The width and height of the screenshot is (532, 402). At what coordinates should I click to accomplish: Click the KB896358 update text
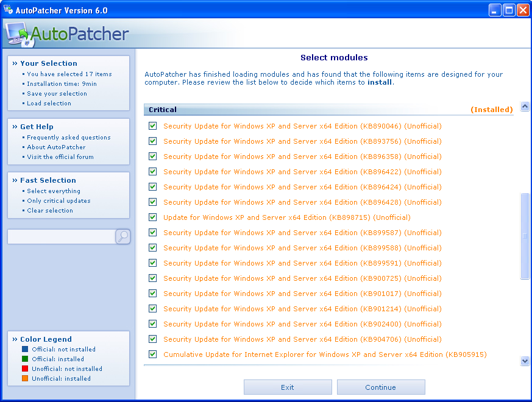(x=302, y=157)
